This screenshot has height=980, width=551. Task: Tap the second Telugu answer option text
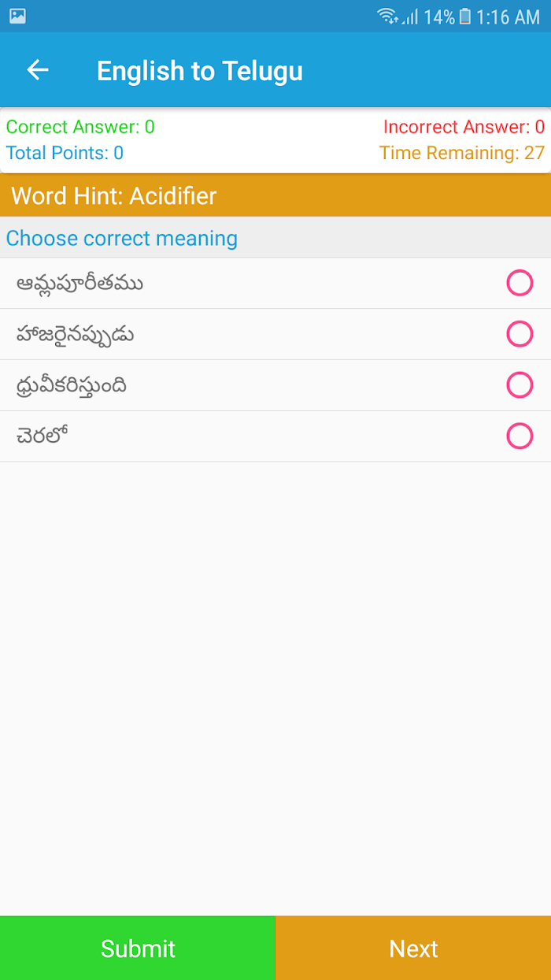click(x=75, y=334)
